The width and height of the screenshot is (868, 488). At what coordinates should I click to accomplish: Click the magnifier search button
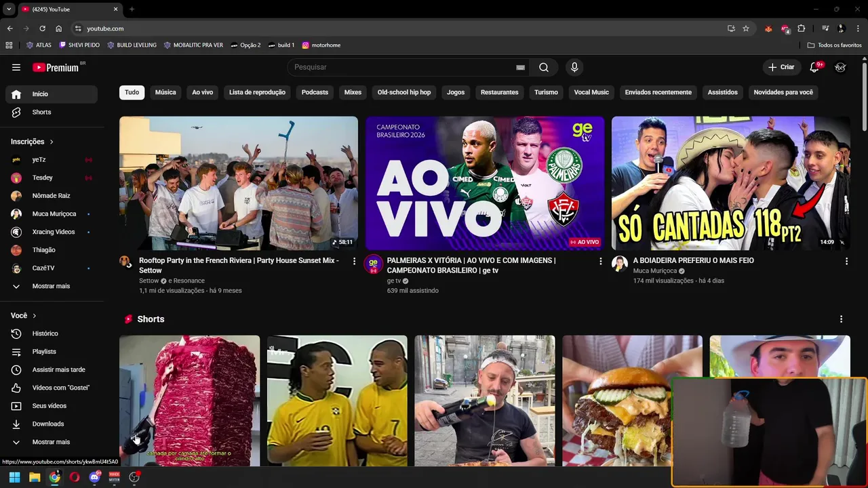(544, 67)
